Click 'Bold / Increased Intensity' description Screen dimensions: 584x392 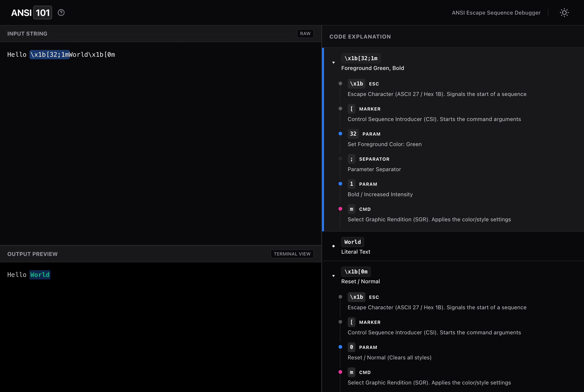point(380,194)
